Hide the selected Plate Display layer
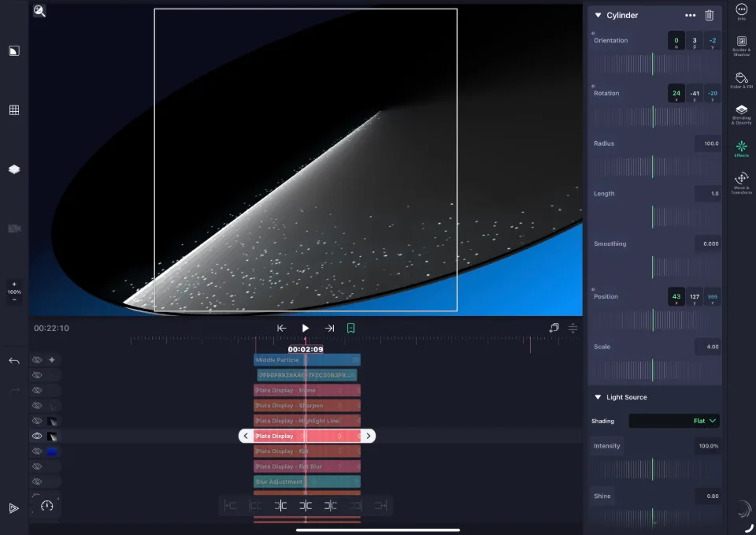The height and width of the screenshot is (535, 756). coord(37,436)
